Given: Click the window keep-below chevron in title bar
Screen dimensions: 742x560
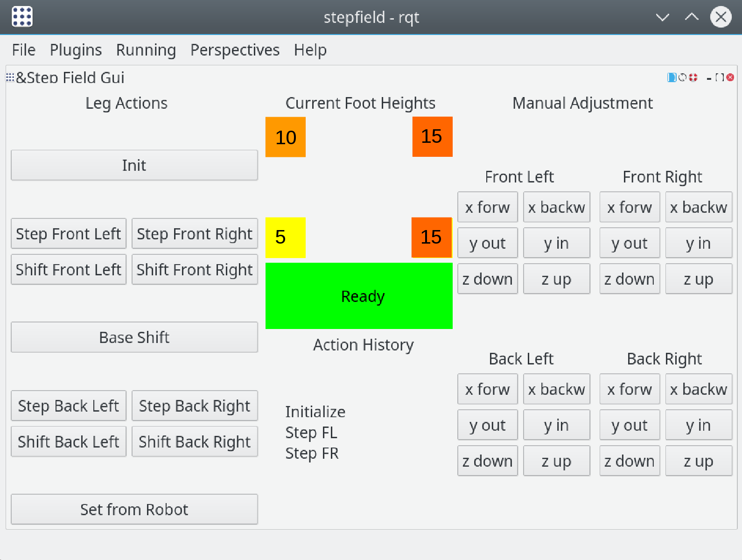Looking at the screenshot, I should [662, 17].
